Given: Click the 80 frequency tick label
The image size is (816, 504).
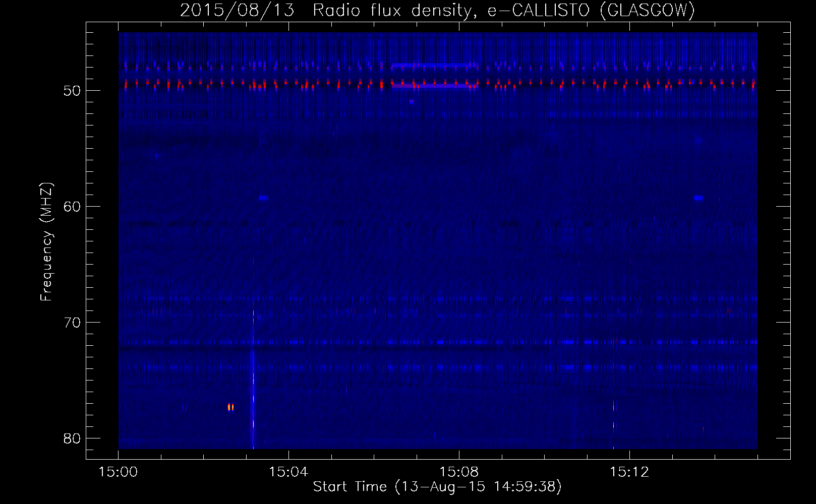Looking at the screenshot, I should click(x=73, y=438).
